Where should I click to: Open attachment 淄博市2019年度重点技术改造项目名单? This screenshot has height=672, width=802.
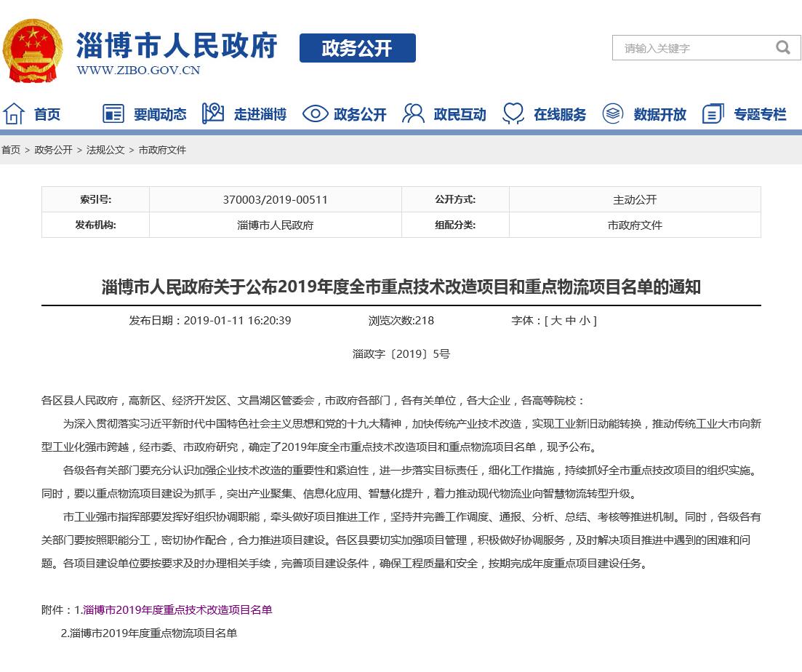(x=178, y=610)
